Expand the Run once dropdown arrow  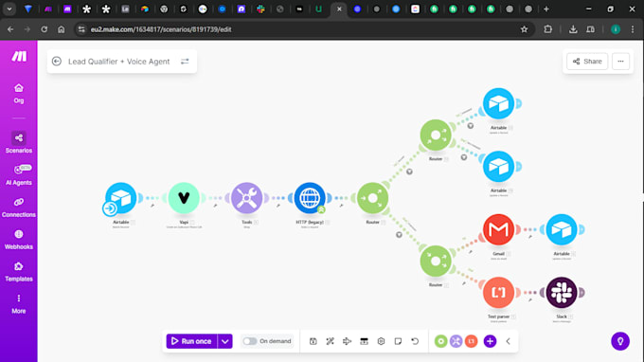[x=225, y=341]
